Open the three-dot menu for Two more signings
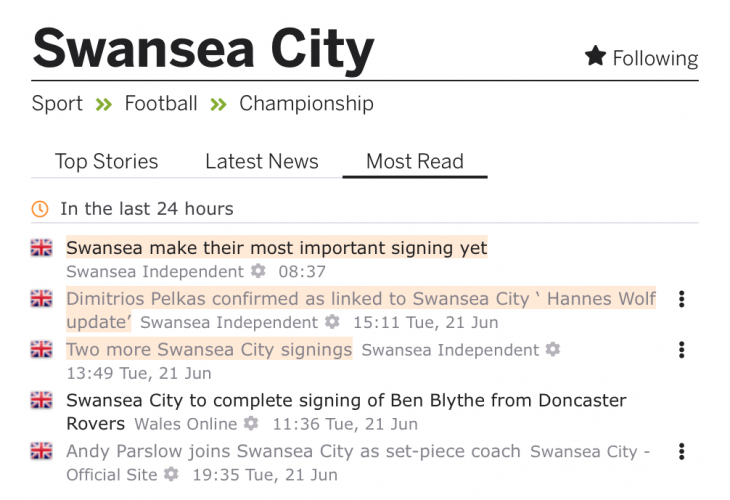This screenshot has width=730, height=500. coord(682,349)
